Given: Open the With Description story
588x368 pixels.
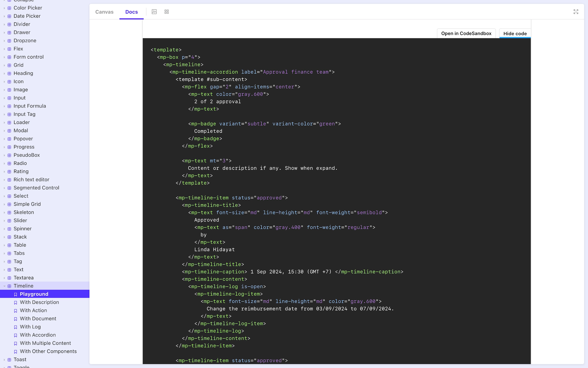Looking at the screenshot, I should 39,302.
